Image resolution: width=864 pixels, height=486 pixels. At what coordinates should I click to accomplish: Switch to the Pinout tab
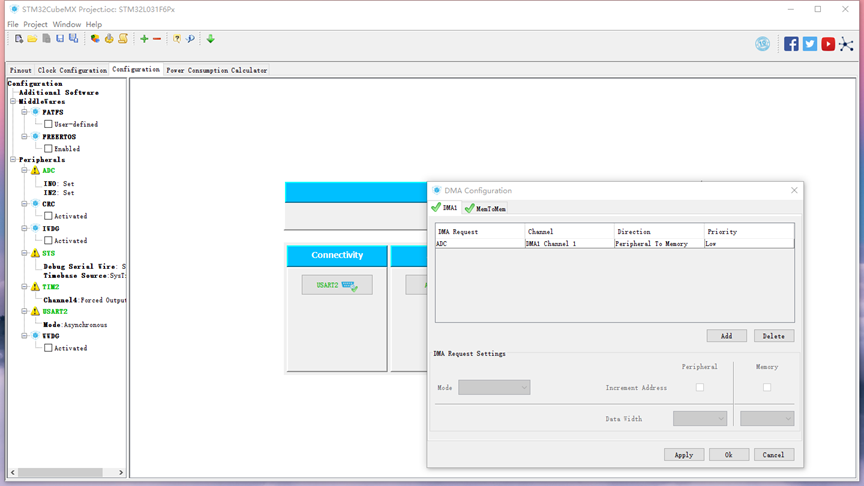click(x=20, y=70)
